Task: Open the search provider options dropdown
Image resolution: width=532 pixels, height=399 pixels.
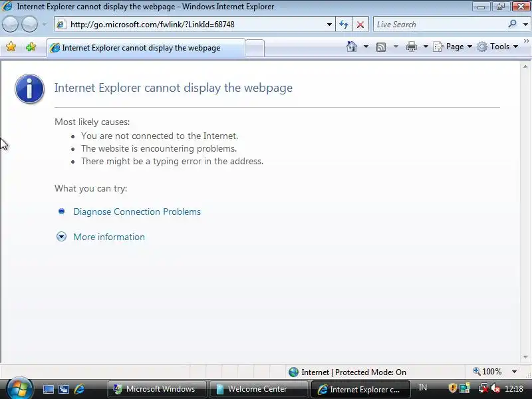Action: (525, 25)
